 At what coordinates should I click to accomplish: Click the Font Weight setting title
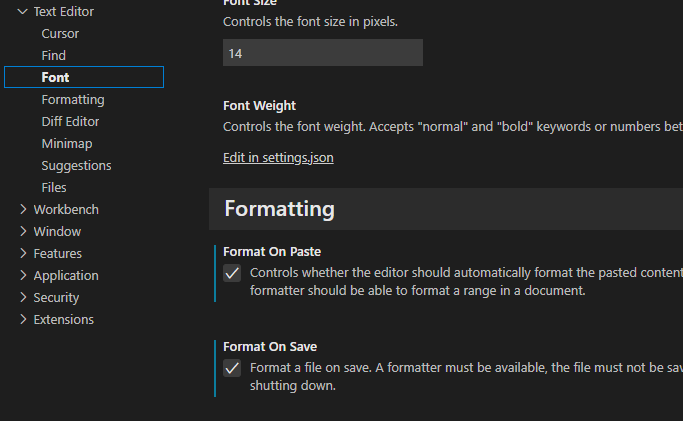(259, 106)
